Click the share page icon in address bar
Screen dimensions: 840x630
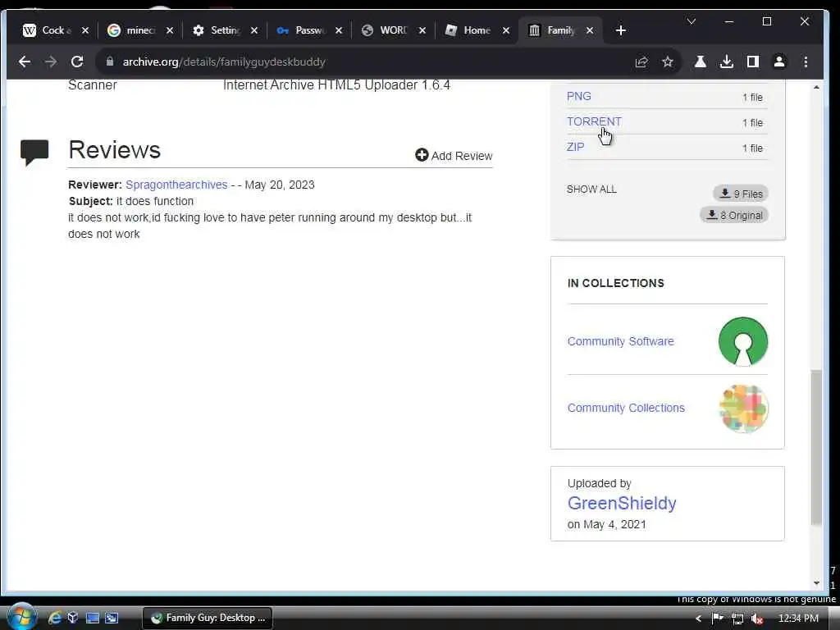(641, 62)
